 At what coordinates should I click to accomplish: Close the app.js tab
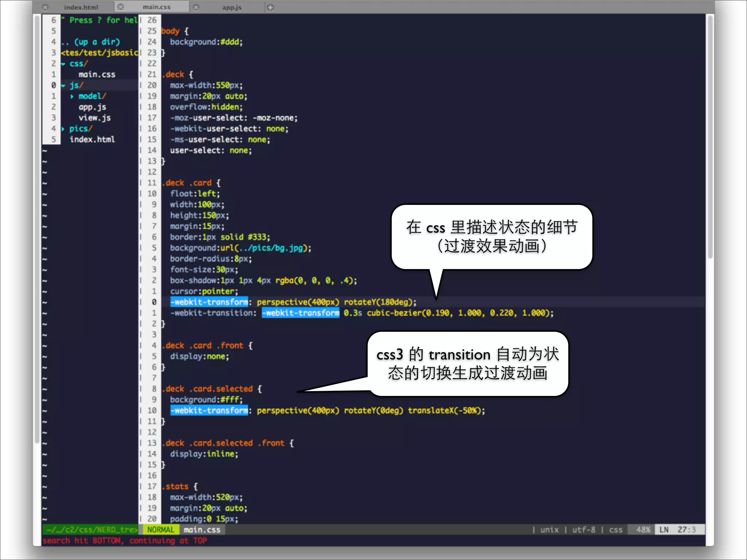click(x=196, y=7)
